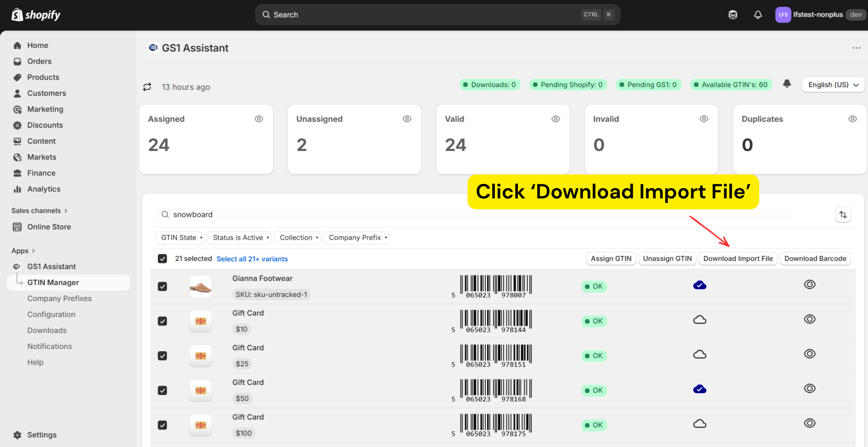Image resolution: width=868 pixels, height=447 pixels.
Task: Click the barcode ending 978144
Action: [x=492, y=321]
